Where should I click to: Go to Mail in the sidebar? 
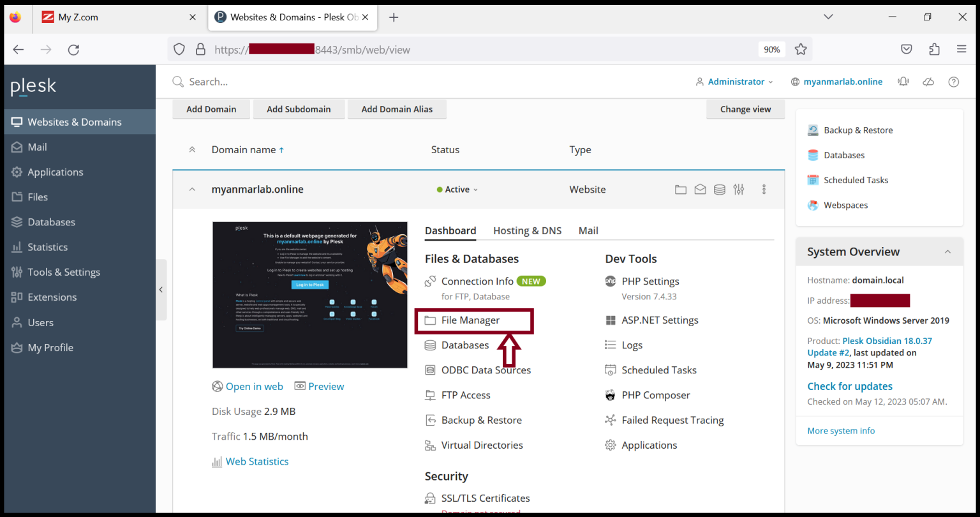tap(79, 147)
